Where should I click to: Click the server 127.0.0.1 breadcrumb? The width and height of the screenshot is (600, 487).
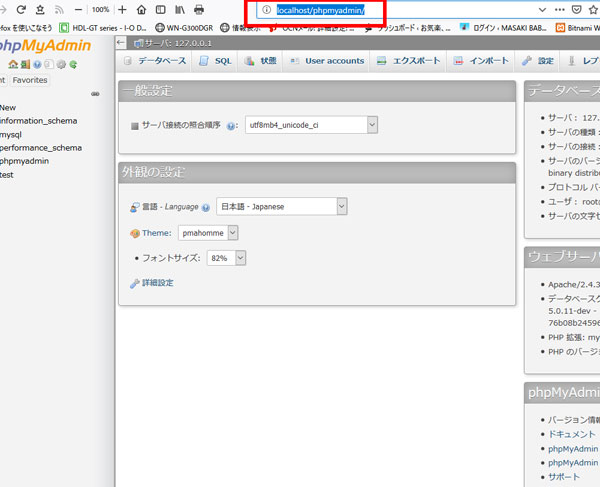[x=173, y=43]
